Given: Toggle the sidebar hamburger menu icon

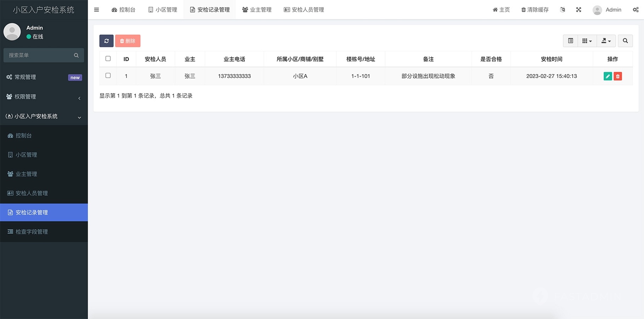Looking at the screenshot, I should click(x=96, y=10).
